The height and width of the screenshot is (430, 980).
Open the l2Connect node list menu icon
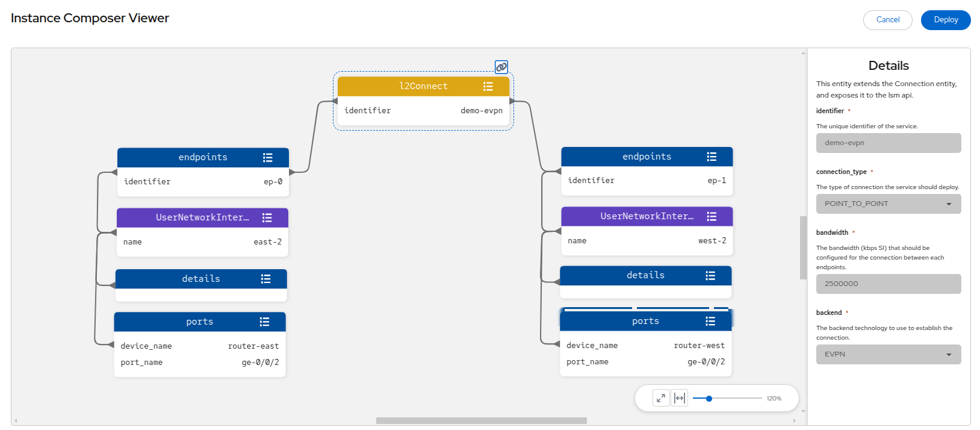coord(488,87)
